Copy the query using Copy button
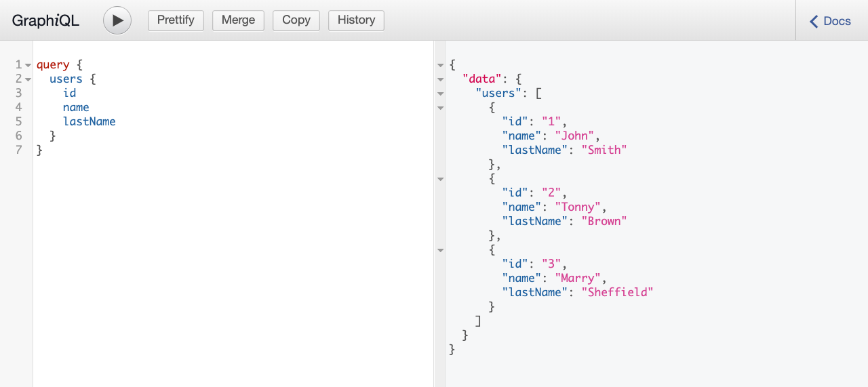Image resolution: width=868 pixels, height=387 pixels. pos(296,20)
